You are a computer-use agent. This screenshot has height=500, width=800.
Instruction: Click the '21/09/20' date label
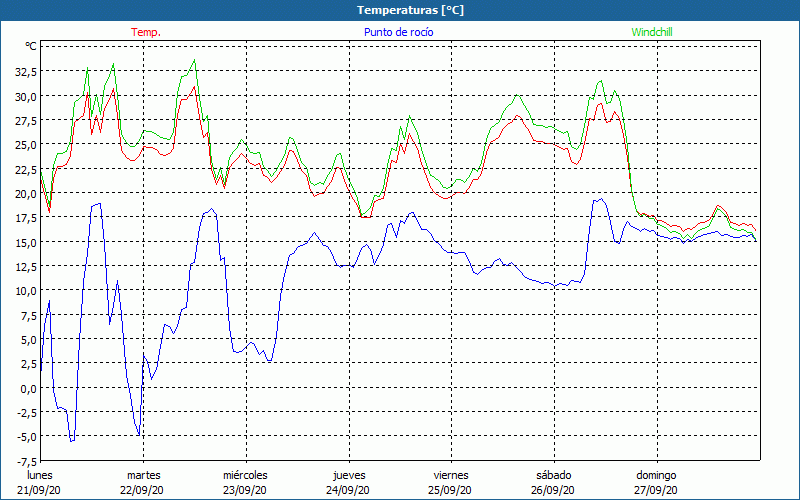[x=40, y=490]
